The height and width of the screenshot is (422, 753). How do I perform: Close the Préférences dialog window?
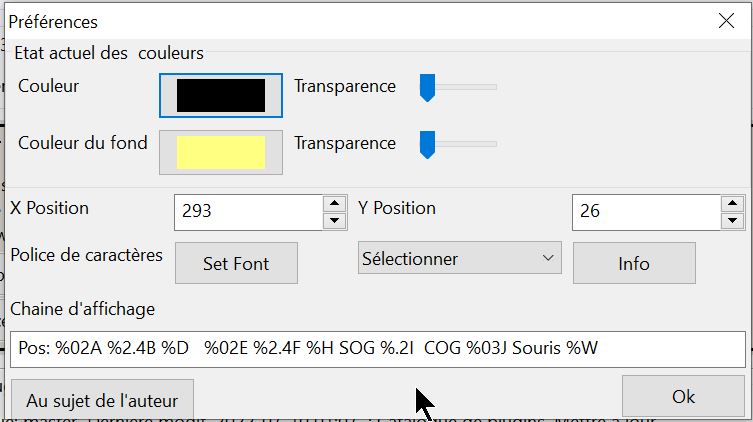pos(726,20)
